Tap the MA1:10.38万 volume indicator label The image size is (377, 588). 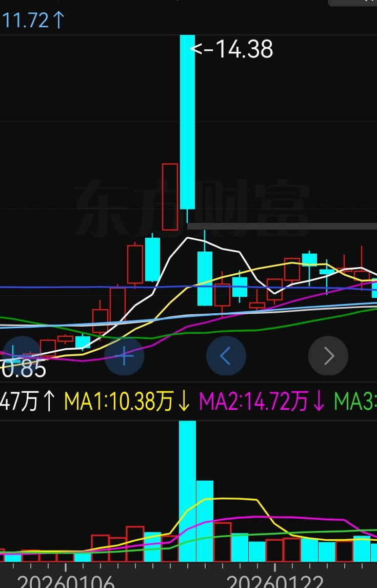127,401
